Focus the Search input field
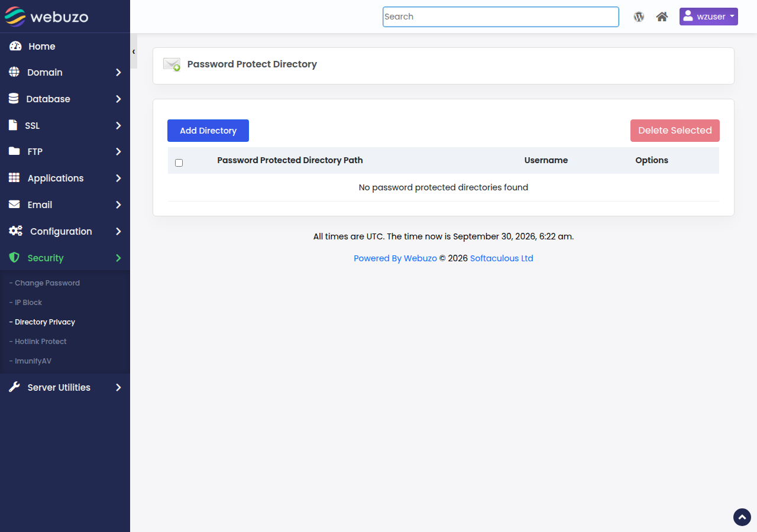This screenshot has width=757, height=532. pos(501,17)
